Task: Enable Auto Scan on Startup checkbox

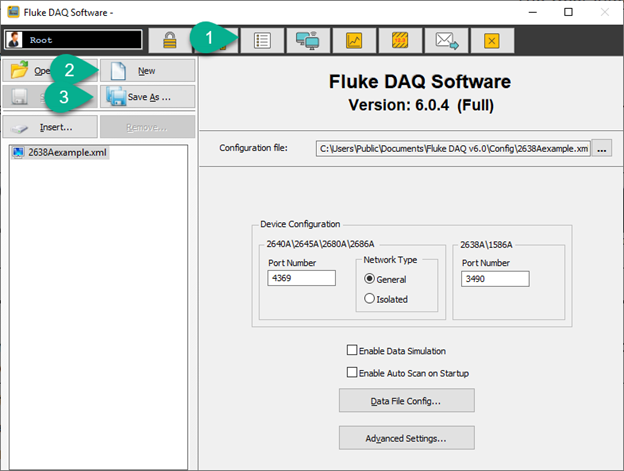Action: tap(352, 372)
